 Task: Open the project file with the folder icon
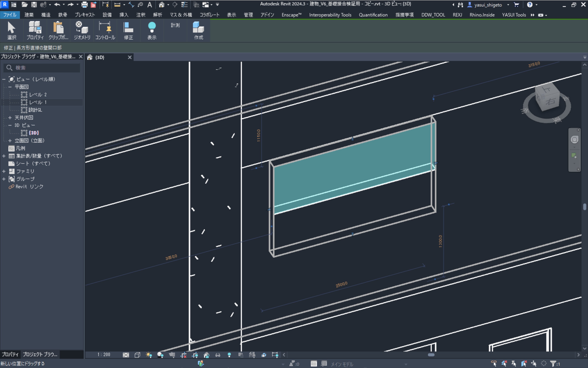24,4
